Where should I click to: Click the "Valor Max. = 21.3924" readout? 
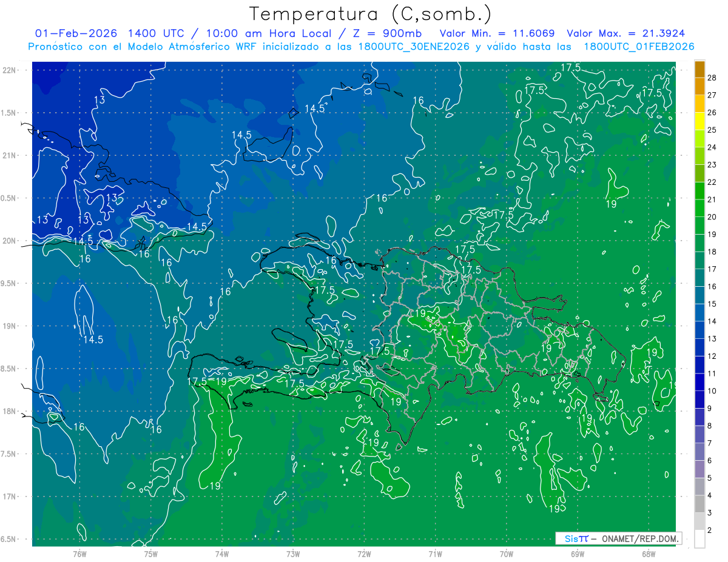point(627,33)
